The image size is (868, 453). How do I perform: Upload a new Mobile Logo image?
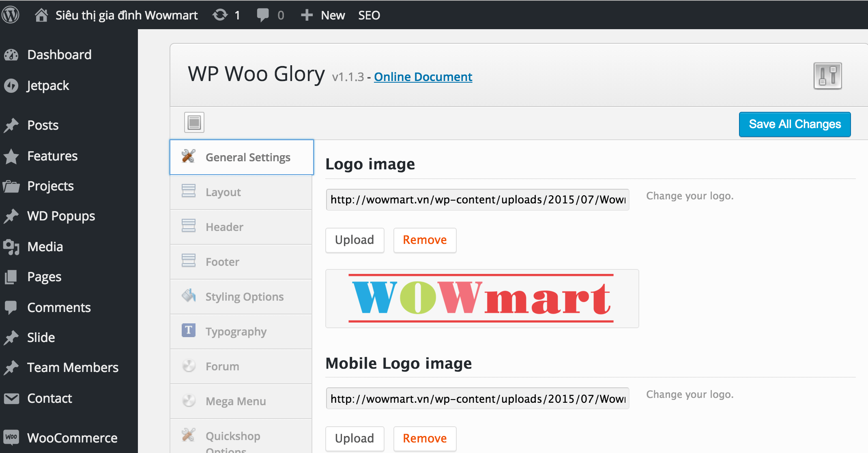(x=355, y=438)
